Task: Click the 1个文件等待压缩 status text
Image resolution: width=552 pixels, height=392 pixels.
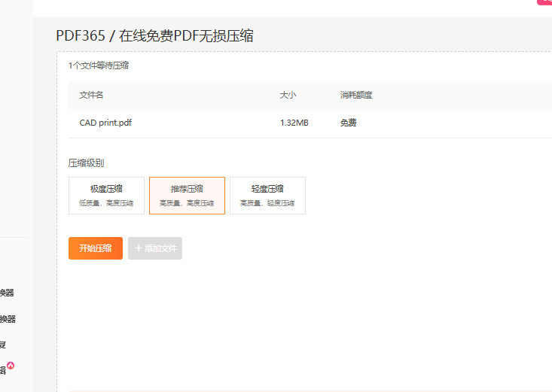Action: pos(98,65)
